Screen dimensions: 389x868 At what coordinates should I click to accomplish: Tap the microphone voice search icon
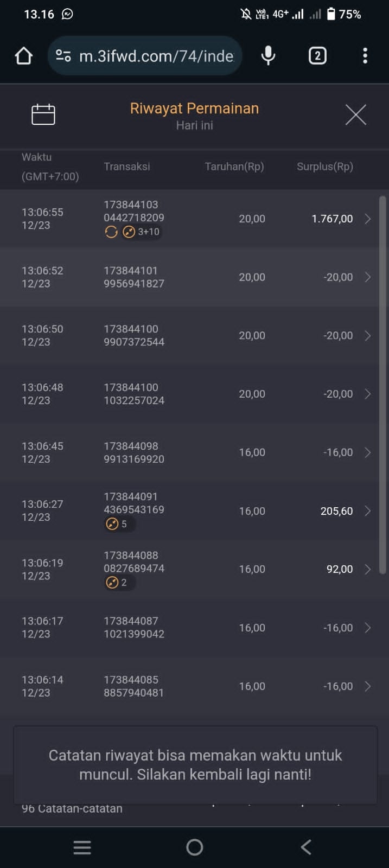tap(268, 56)
